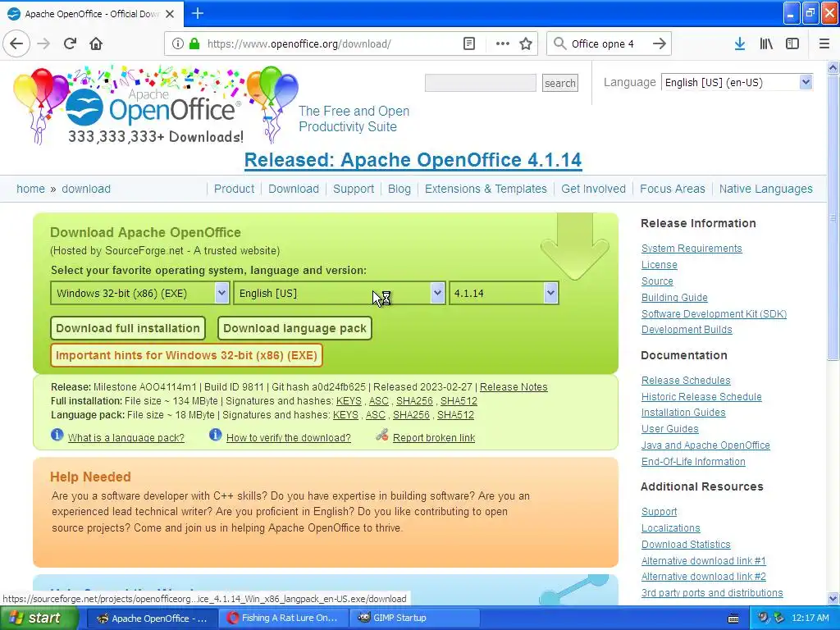Screen dimensions: 840x630
Task: Click the page scrollbar up arrow
Action: coord(833,67)
